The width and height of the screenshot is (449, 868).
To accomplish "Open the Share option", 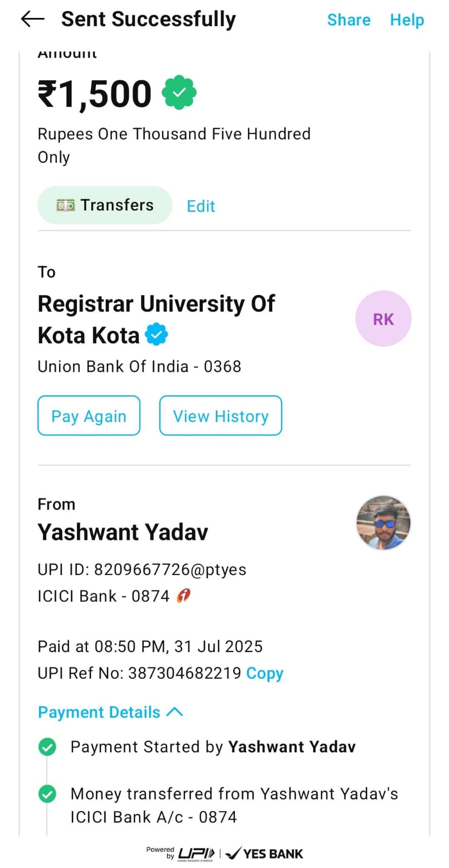I will pos(349,20).
